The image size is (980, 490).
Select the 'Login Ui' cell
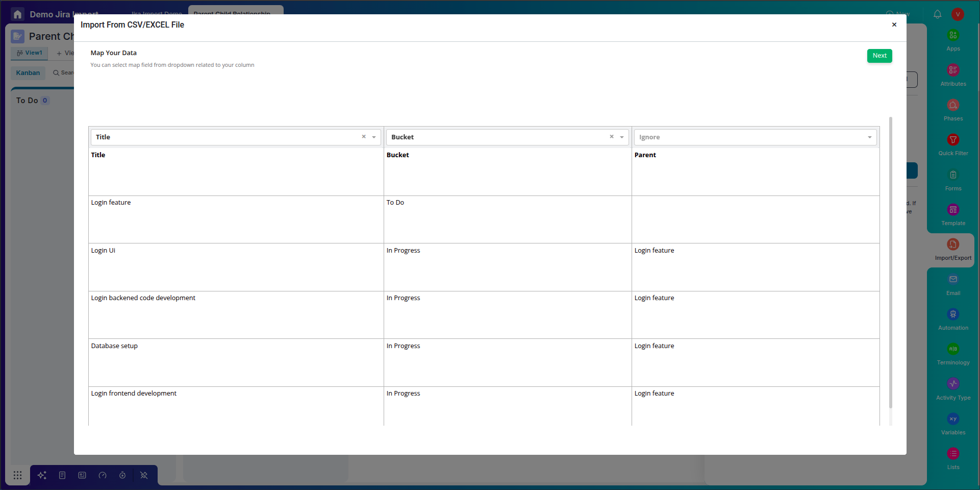(x=236, y=267)
